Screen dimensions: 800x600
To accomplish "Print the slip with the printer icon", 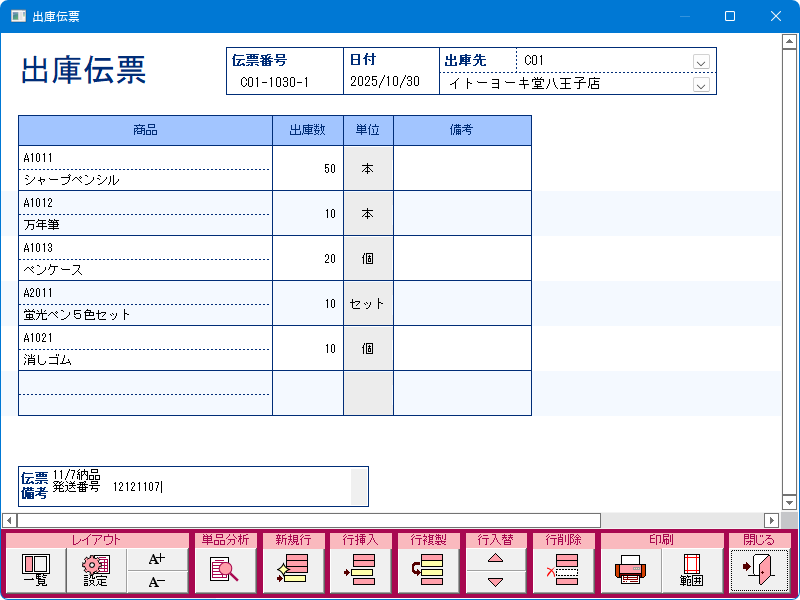I will click(630, 571).
